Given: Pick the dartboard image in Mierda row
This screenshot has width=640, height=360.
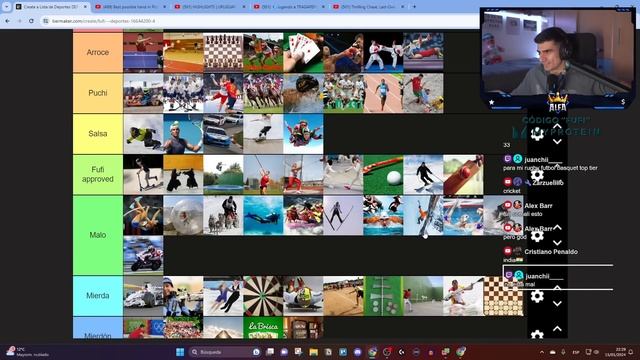Looking at the screenshot, I should pyautogui.click(x=263, y=296).
